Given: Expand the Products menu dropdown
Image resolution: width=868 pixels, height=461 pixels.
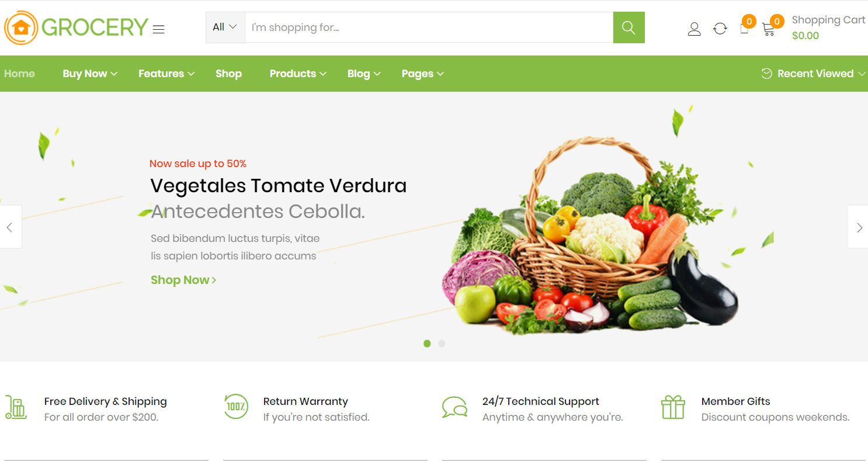Looking at the screenshot, I should [298, 74].
